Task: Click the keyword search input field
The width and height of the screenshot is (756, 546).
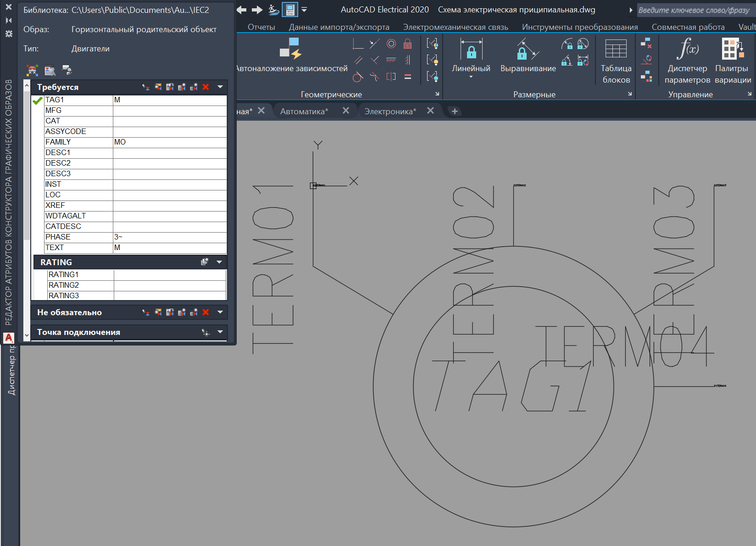Action: 696,10
